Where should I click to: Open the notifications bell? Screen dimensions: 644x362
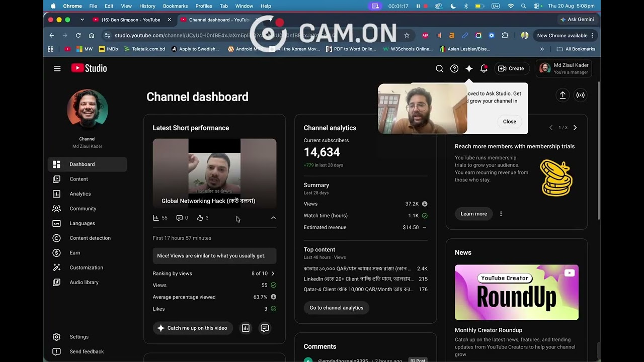[x=484, y=68]
